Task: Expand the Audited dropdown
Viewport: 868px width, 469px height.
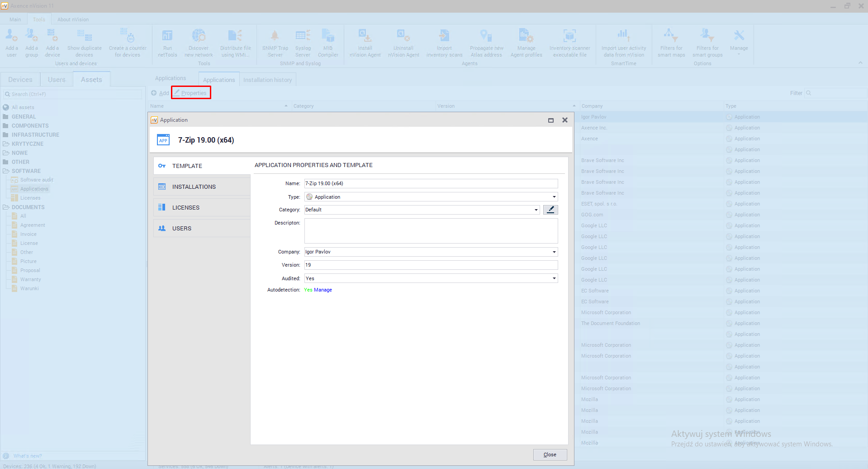Action: (x=554, y=278)
